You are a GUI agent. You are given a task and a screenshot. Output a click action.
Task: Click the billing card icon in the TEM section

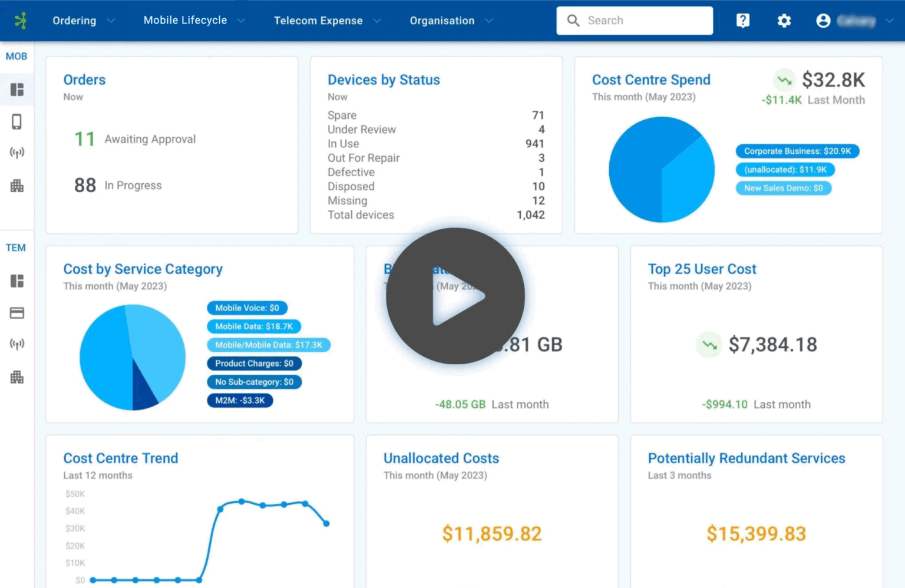point(17,313)
